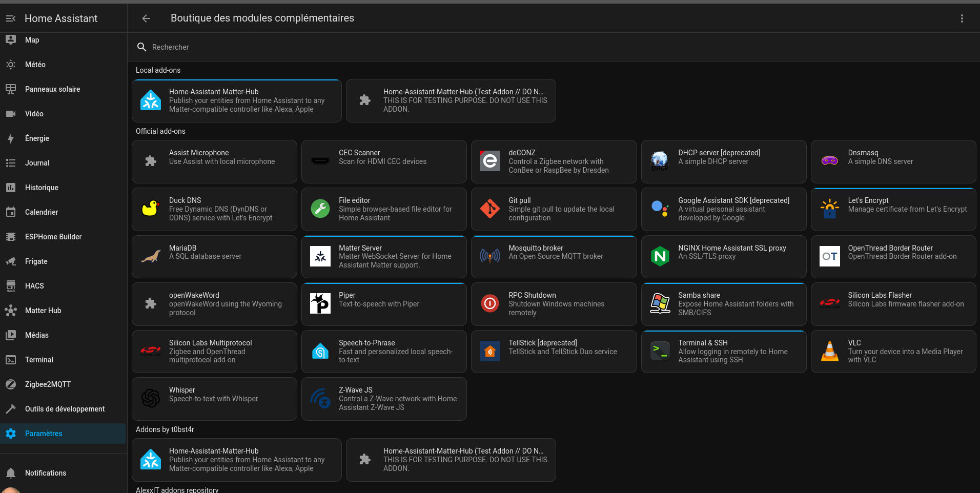Open the Test Addon card under Local add-ons
Image resolution: width=980 pixels, height=493 pixels.
coord(451,101)
